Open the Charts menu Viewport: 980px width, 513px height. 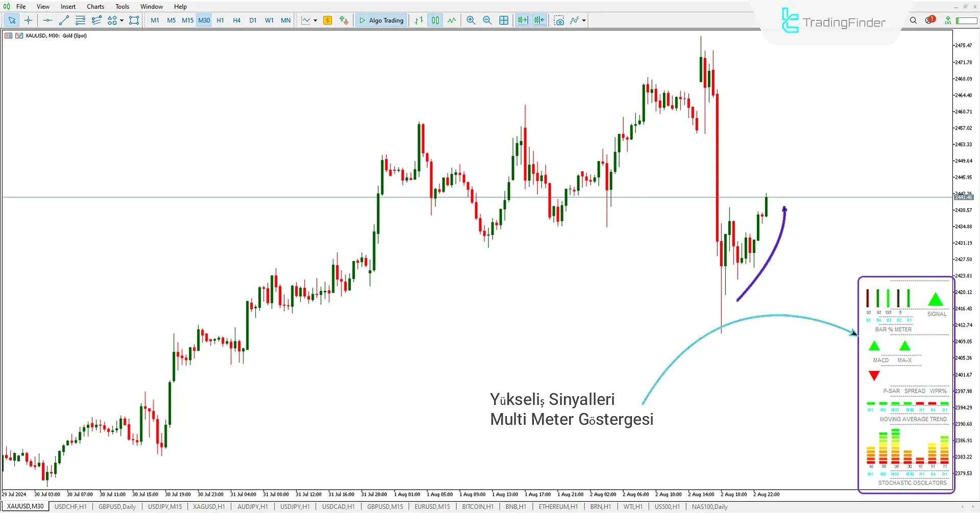[x=95, y=7]
